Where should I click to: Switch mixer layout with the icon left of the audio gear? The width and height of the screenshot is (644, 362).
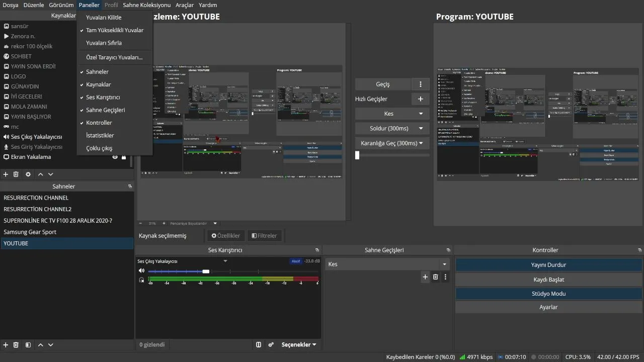tap(259, 345)
